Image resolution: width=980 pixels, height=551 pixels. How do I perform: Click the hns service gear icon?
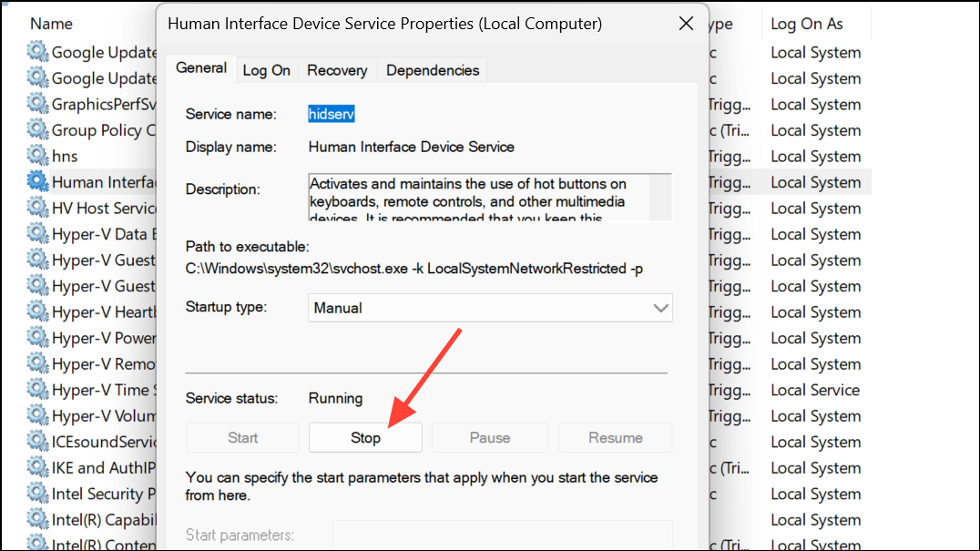point(37,156)
